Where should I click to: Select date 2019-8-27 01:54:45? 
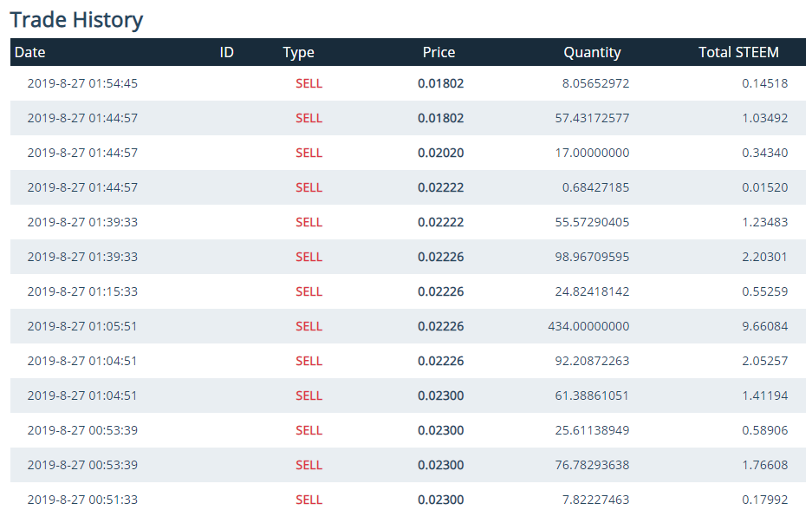click(x=82, y=83)
